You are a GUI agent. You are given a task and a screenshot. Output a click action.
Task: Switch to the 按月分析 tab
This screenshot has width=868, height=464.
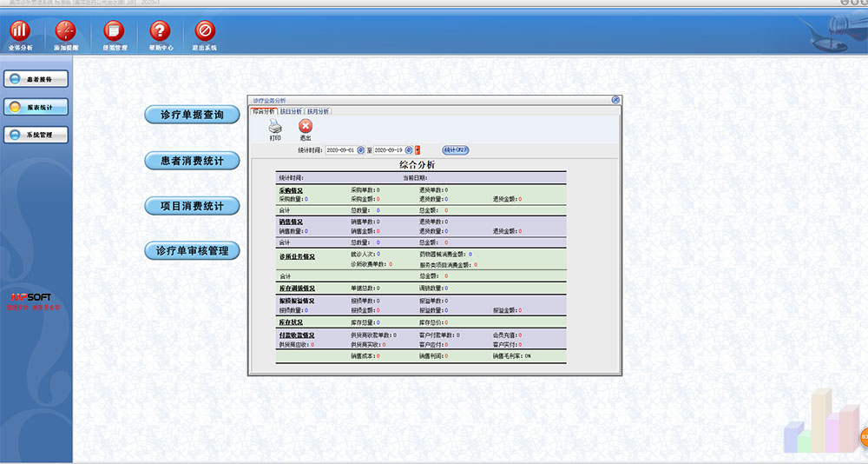pyautogui.click(x=319, y=111)
